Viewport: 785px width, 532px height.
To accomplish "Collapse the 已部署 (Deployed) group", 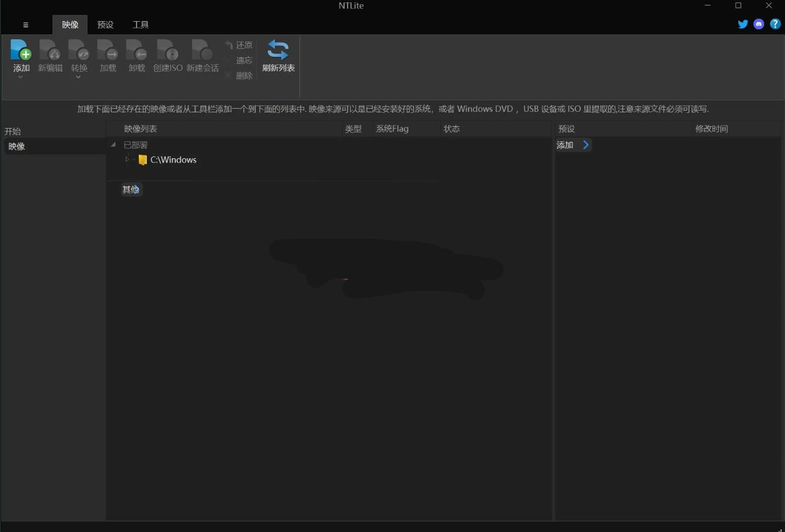I will [112, 145].
